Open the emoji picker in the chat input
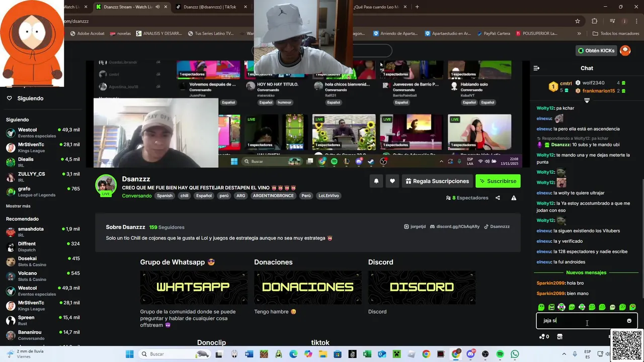 [x=629, y=321]
